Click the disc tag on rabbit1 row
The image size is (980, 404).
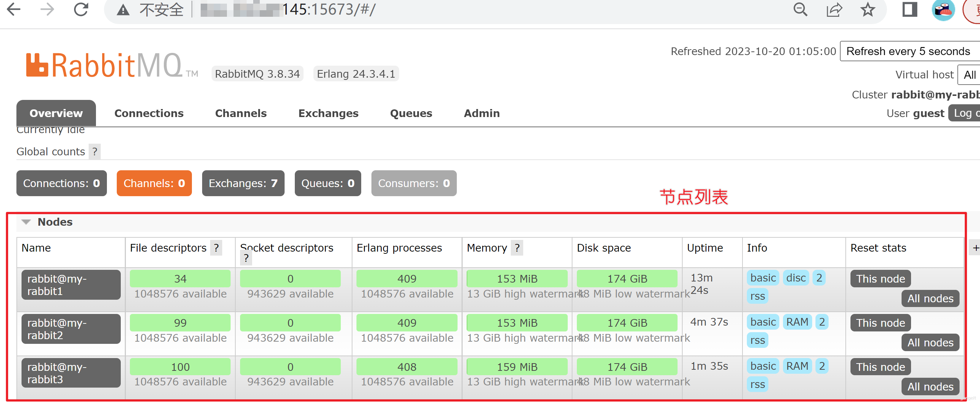coord(796,278)
